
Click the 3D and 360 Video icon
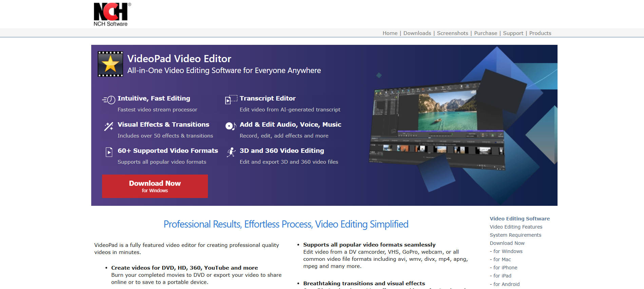pos(231,152)
